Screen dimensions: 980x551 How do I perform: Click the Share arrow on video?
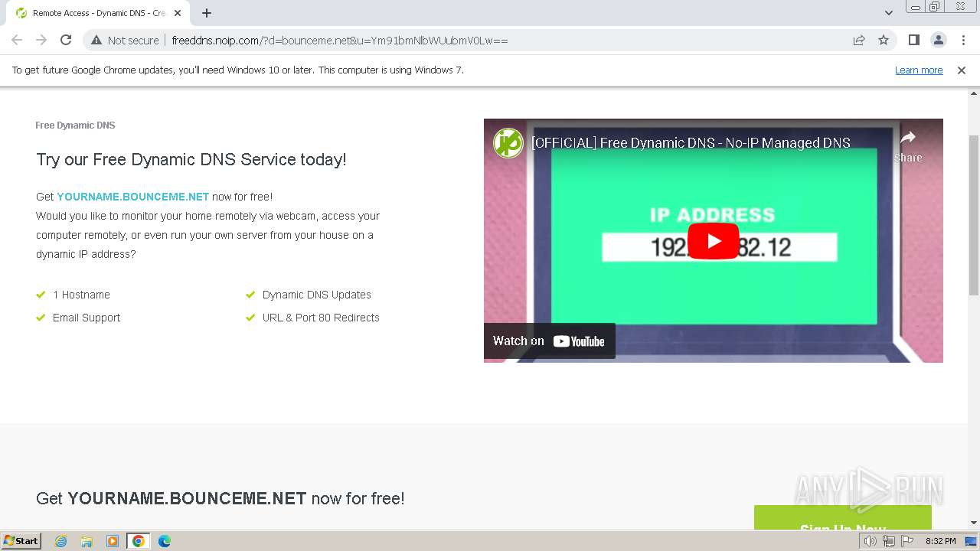click(x=908, y=145)
